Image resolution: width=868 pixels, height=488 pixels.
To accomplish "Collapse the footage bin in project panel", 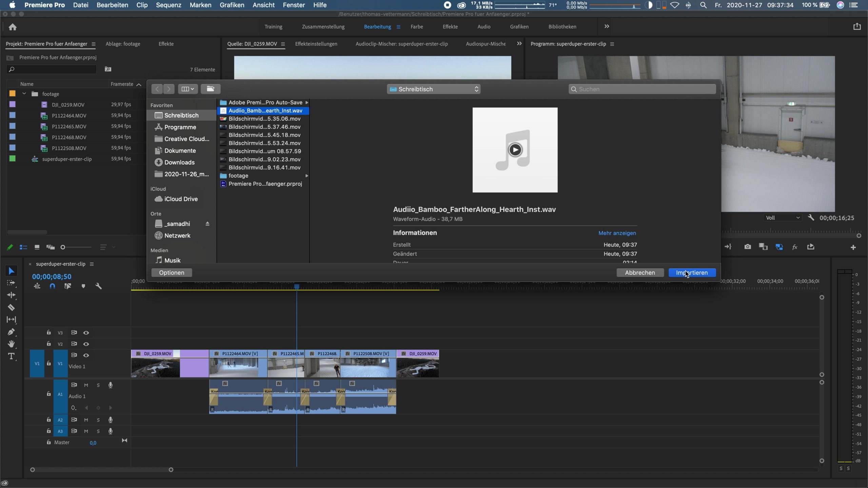I will point(24,94).
